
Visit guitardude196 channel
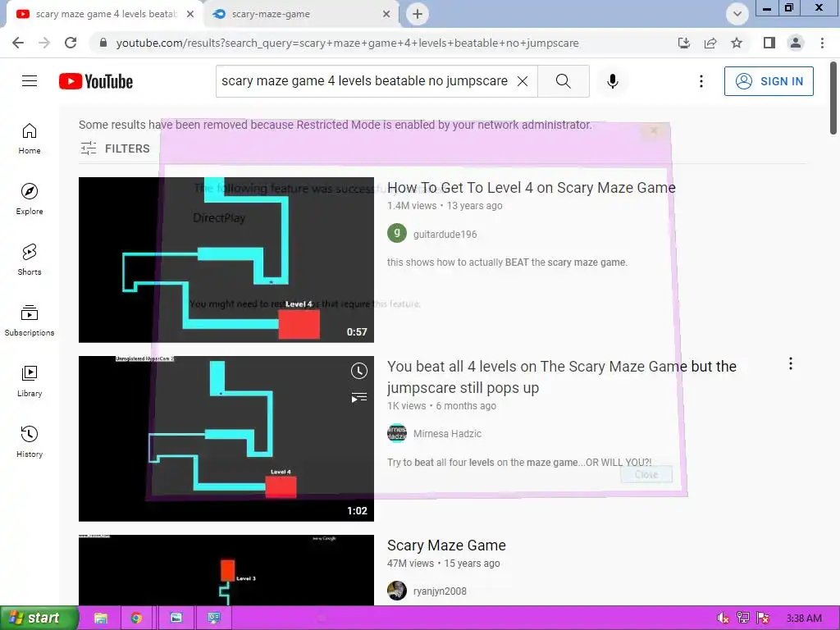(x=445, y=234)
